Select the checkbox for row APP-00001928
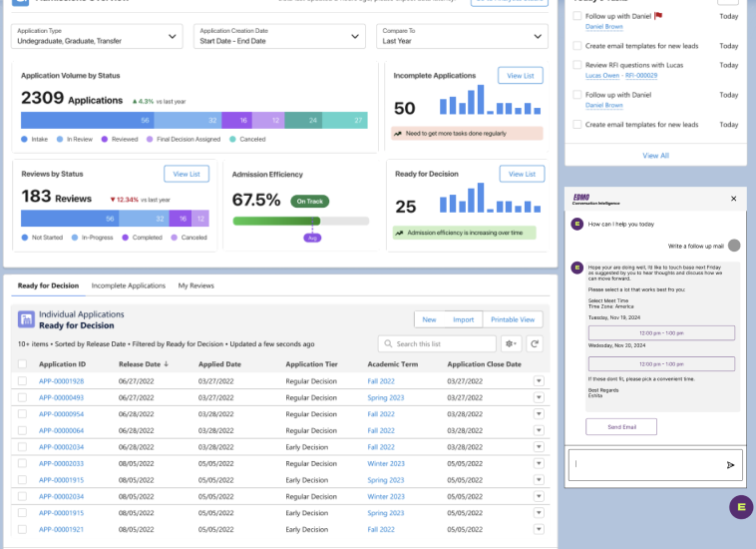Image resolution: width=756 pixels, height=549 pixels. (22, 381)
